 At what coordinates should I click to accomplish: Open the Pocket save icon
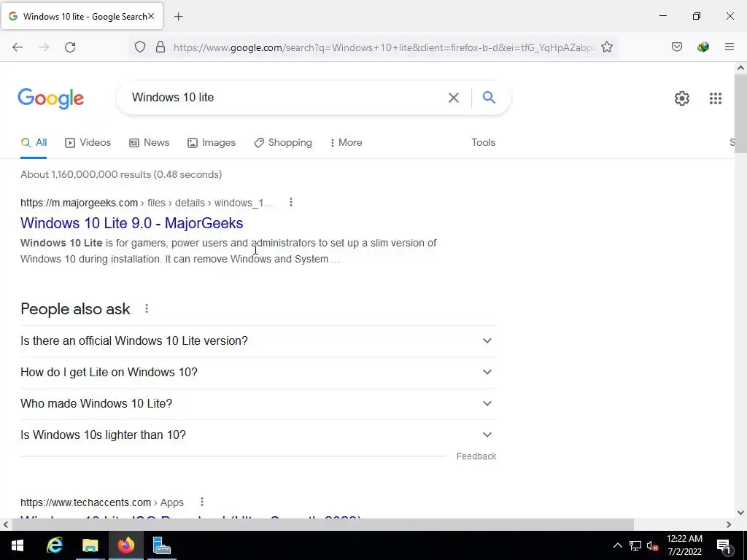676,47
